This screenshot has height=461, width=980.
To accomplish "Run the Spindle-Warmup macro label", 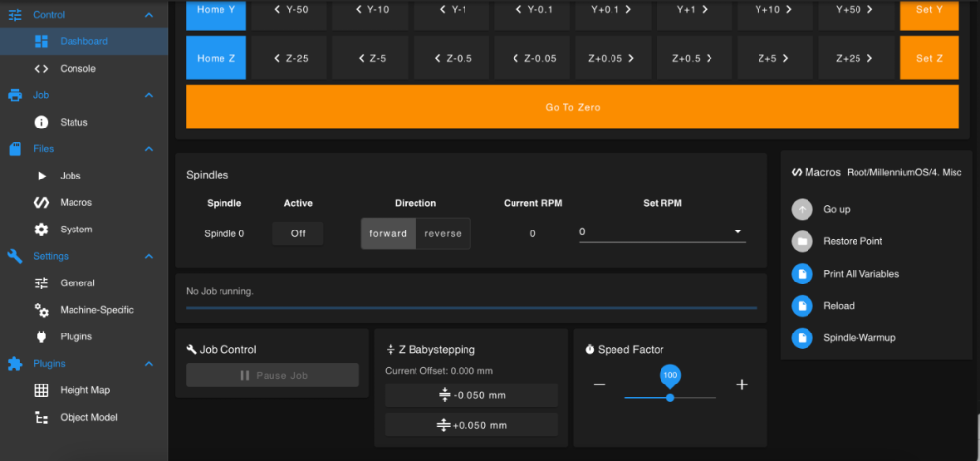I will pyautogui.click(x=859, y=337).
